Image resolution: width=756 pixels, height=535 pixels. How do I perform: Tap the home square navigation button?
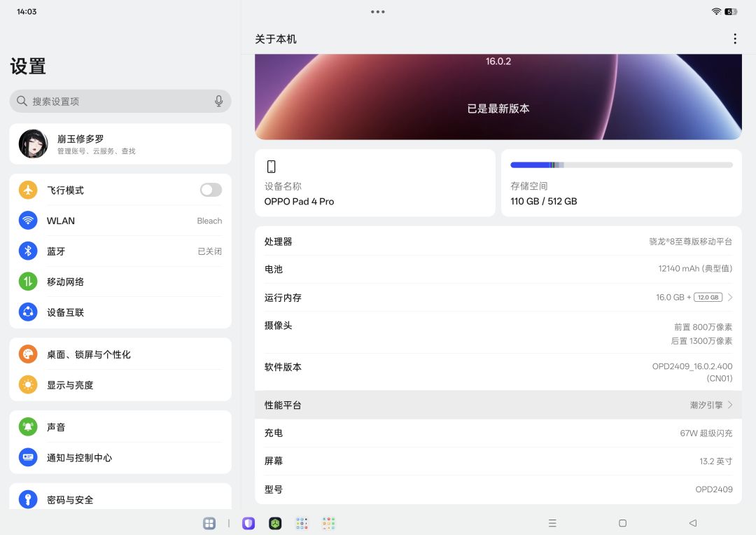[622, 523]
